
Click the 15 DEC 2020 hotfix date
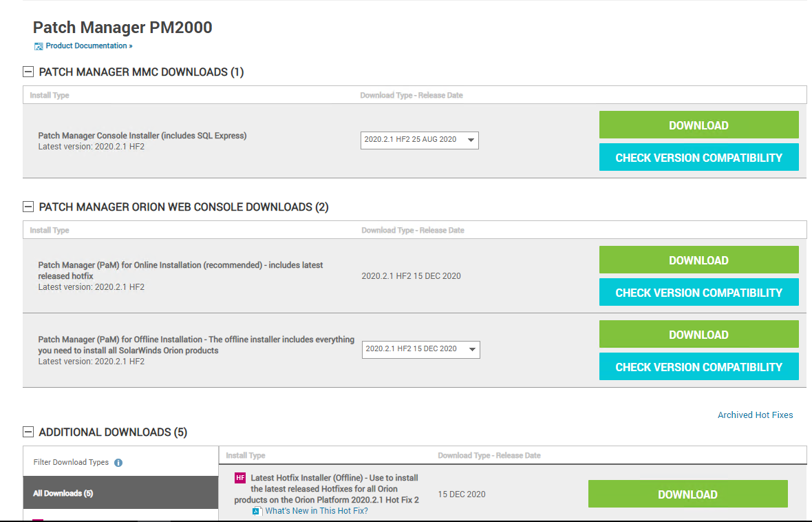(x=462, y=494)
